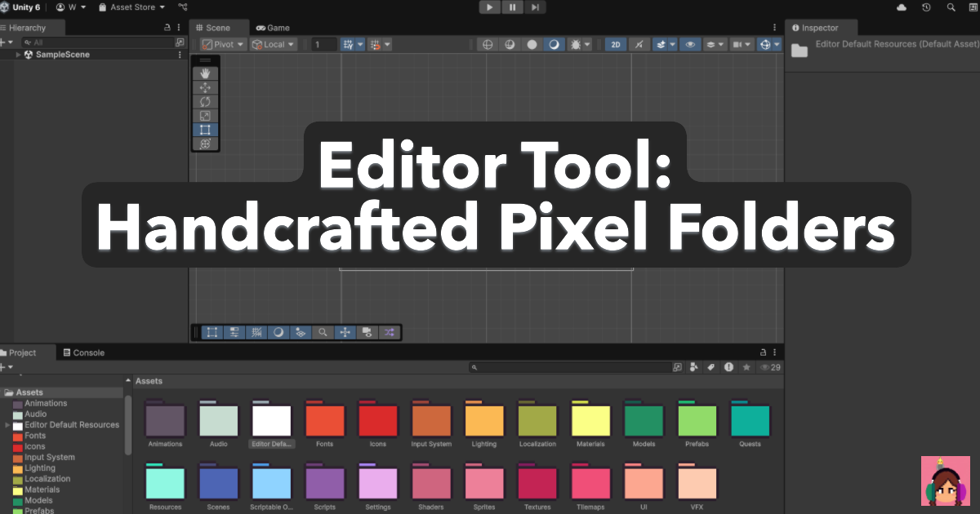Select the Rect tool

tap(205, 129)
